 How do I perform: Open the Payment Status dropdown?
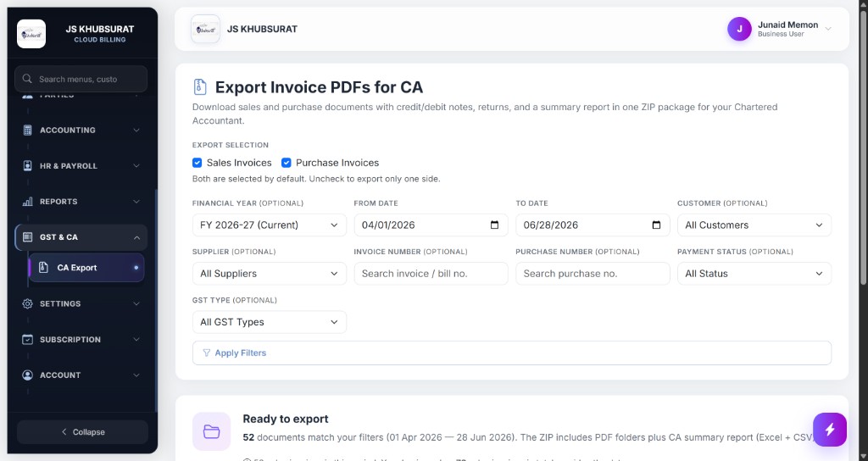754,274
